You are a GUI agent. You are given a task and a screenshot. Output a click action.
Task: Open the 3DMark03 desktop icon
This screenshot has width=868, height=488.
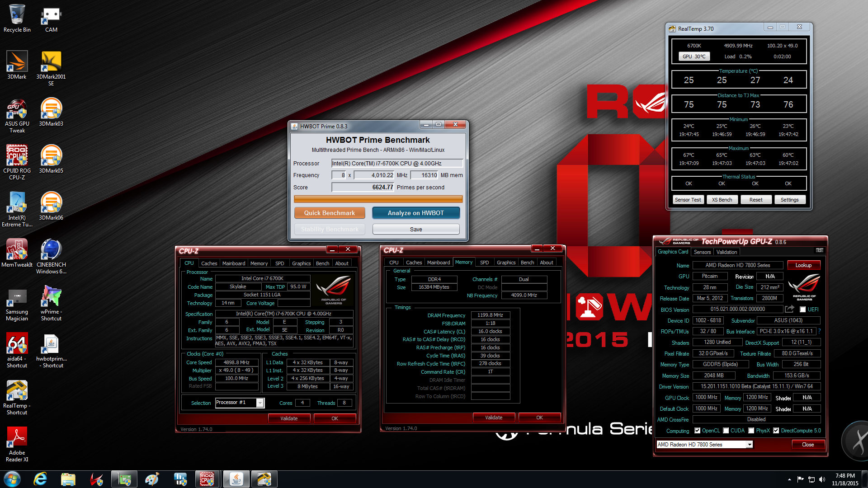[51, 112]
